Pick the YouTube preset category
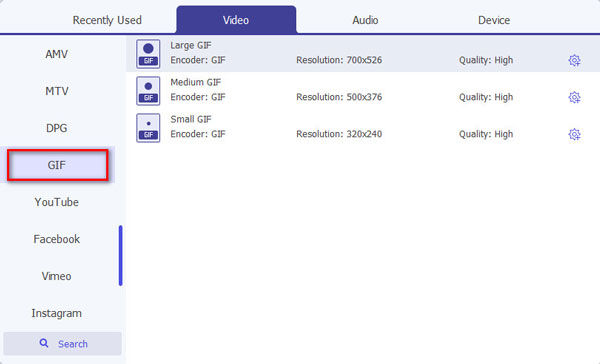 point(57,202)
